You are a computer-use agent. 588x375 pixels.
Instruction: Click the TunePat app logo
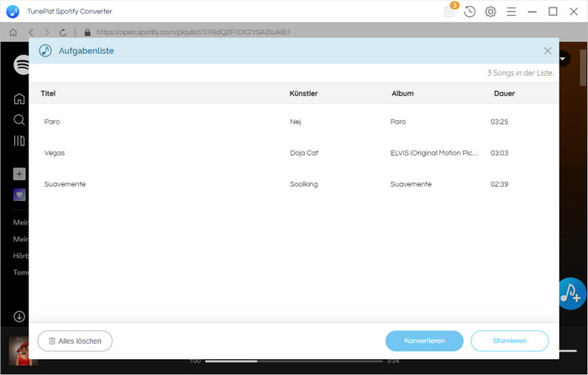13,11
